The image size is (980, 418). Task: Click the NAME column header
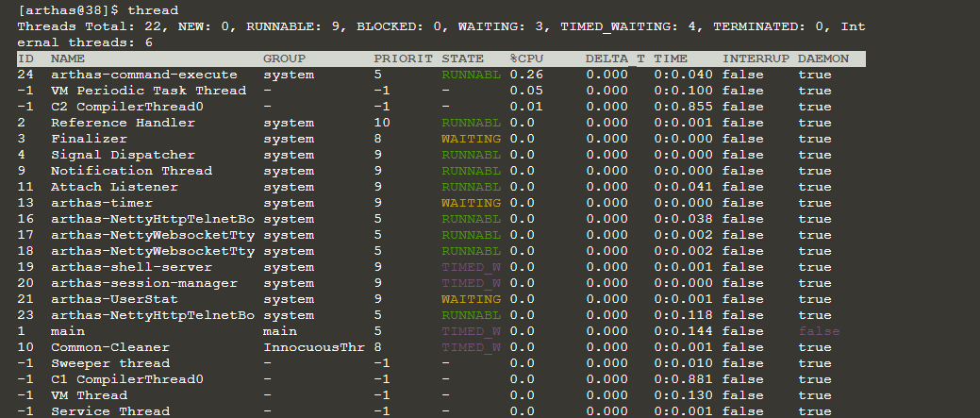68,59
